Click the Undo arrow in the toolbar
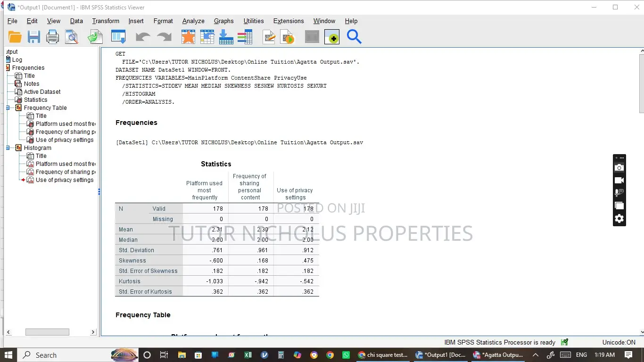 [x=142, y=37]
